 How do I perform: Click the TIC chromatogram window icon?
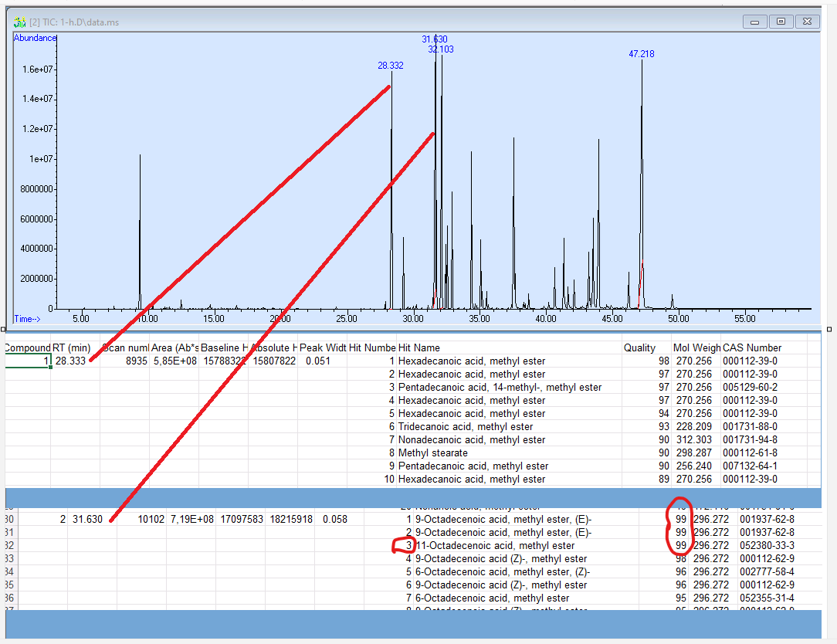pos(19,22)
